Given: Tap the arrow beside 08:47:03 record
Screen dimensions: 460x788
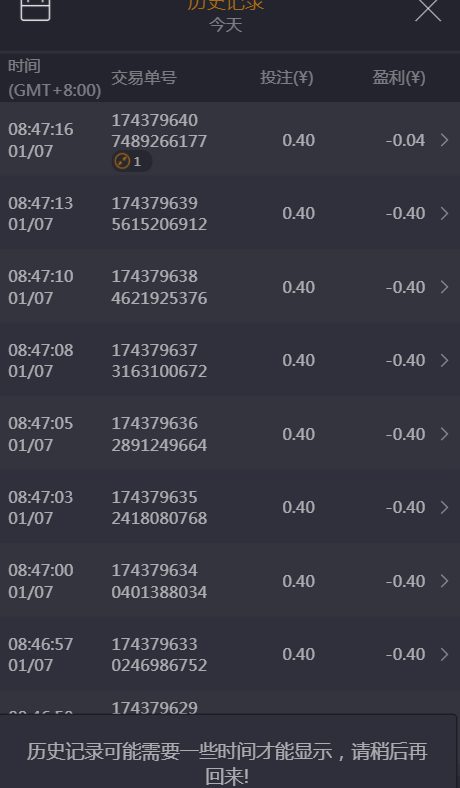Looking at the screenshot, I should pos(444,507).
